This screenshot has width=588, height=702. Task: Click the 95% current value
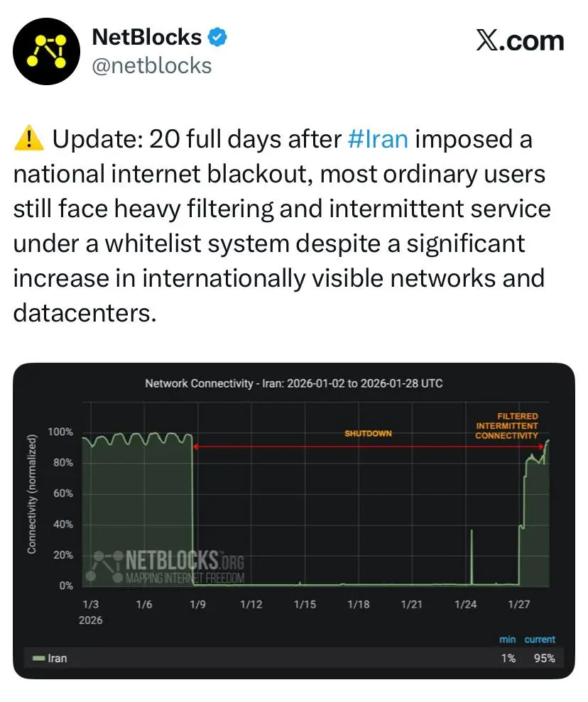544,658
